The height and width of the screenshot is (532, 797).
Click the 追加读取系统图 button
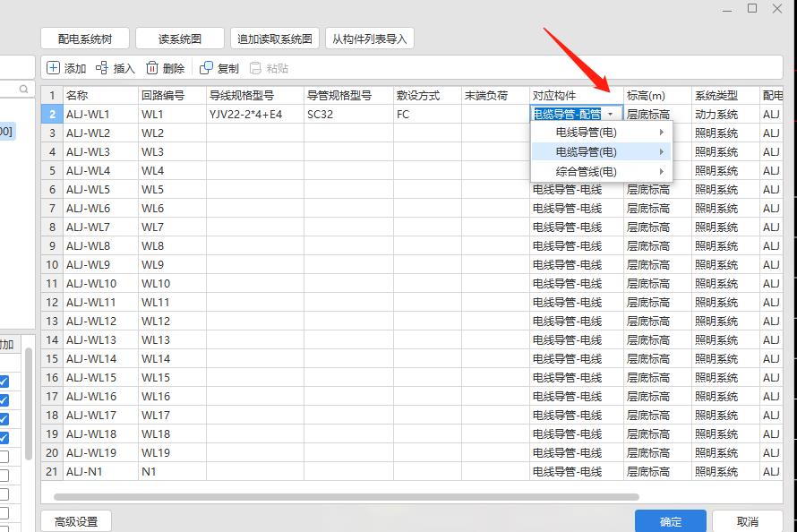pyautogui.click(x=275, y=39)
